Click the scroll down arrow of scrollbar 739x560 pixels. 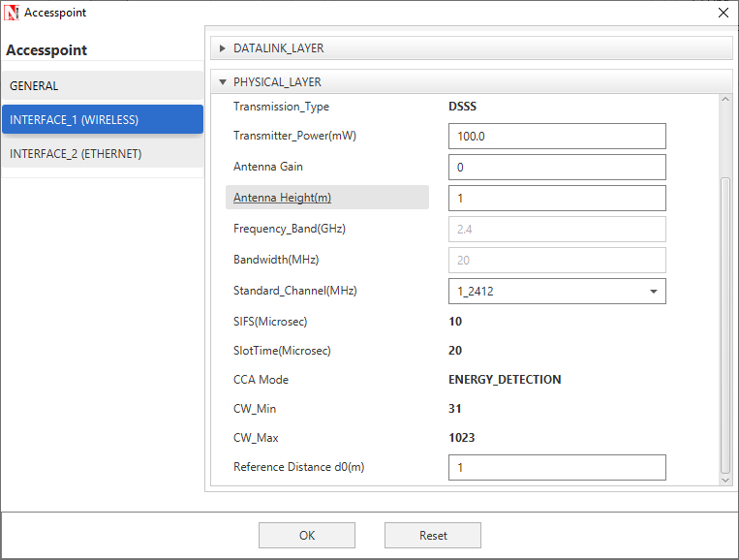coord(725,479)
